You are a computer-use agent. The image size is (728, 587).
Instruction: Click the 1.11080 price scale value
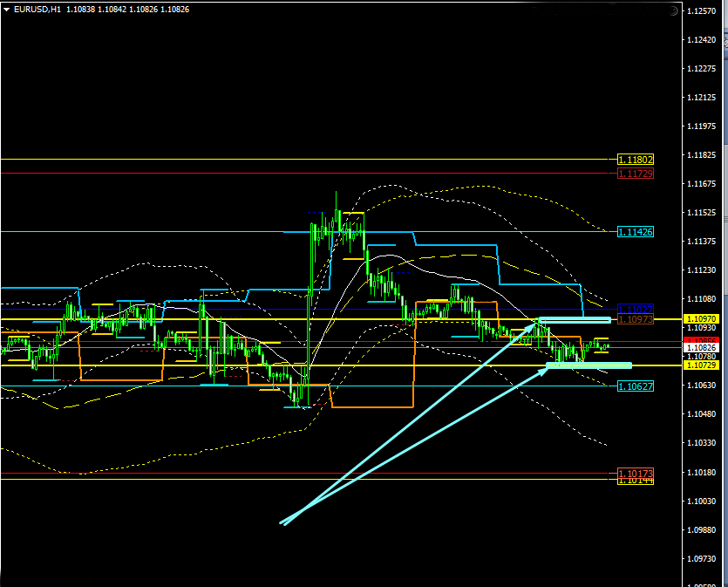[x=702, y=299]
